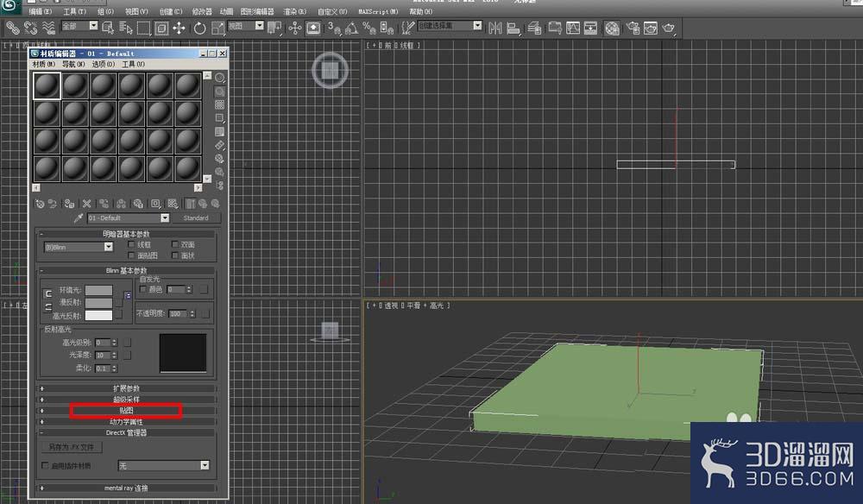This screenshot has width=863, height=504.
Task: Select the Select and Move tool
Action: pyautogui.click(x=179, y=28)
